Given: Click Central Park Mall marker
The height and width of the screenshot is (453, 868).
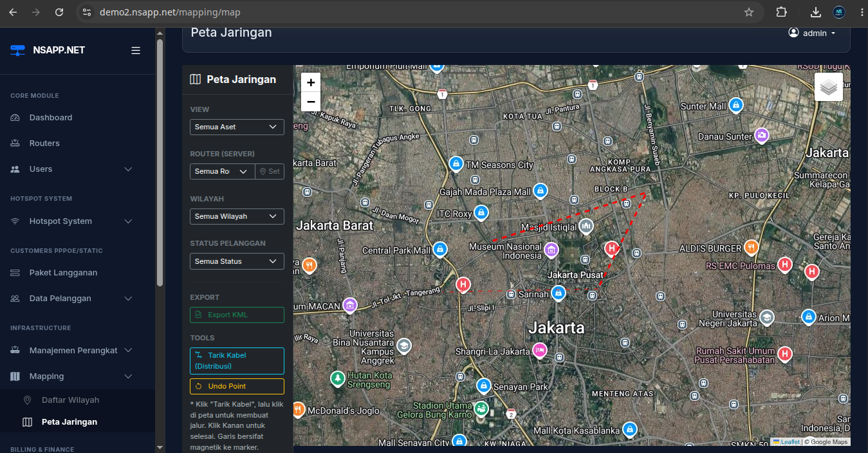Looking at the screenshot, I should [x=439, y=249].
